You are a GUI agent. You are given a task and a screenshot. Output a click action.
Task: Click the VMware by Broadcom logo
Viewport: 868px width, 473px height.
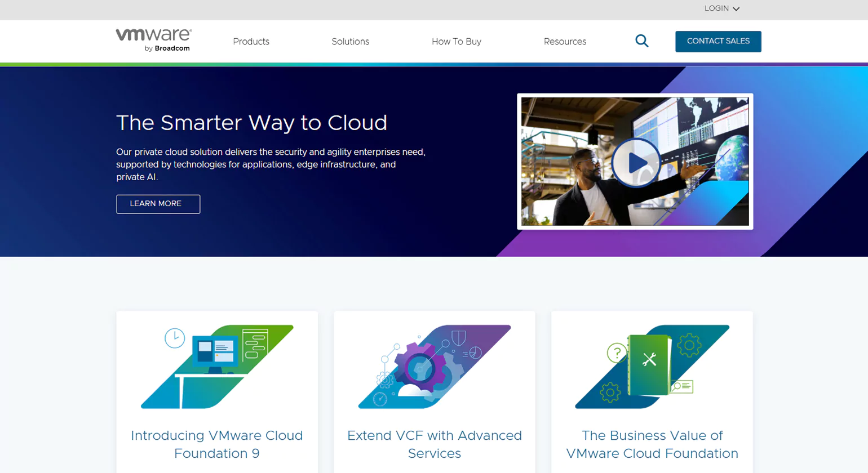coord(152,41)
